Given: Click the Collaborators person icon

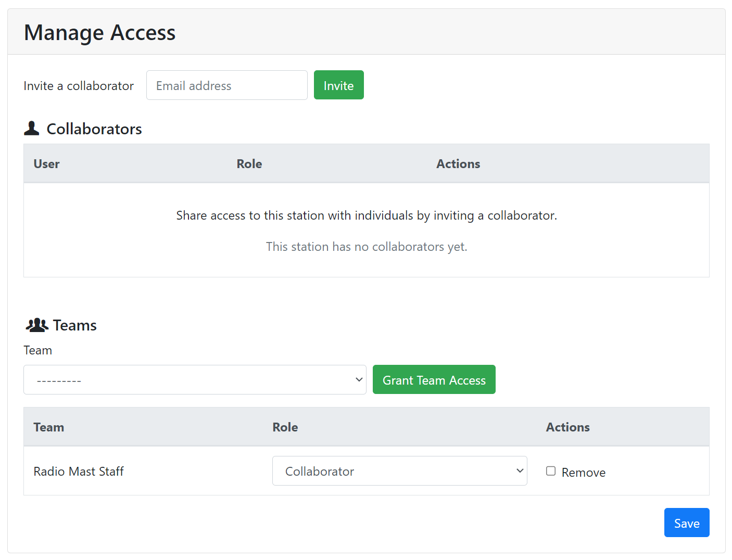Looking at the screenshot, I should 32,128.
